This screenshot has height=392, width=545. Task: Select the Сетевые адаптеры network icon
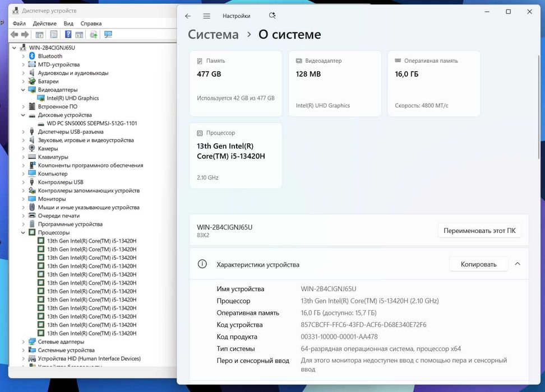click(32, 342)
